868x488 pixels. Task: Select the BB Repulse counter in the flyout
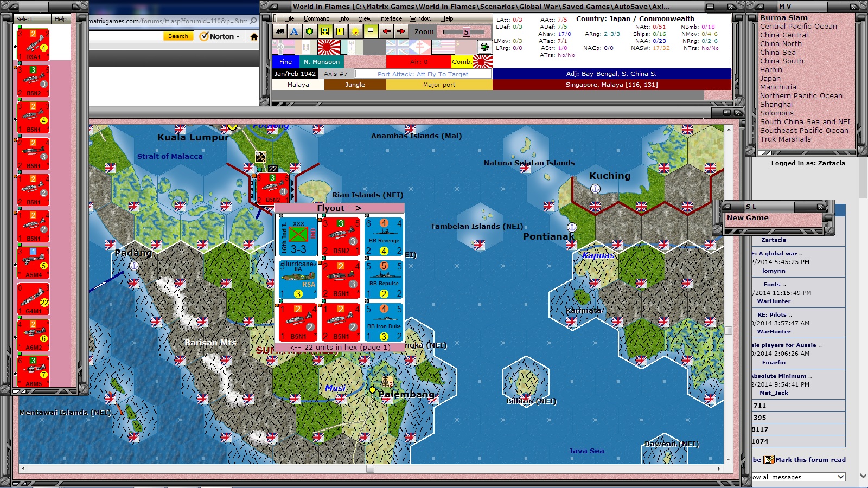coord(384,279)
